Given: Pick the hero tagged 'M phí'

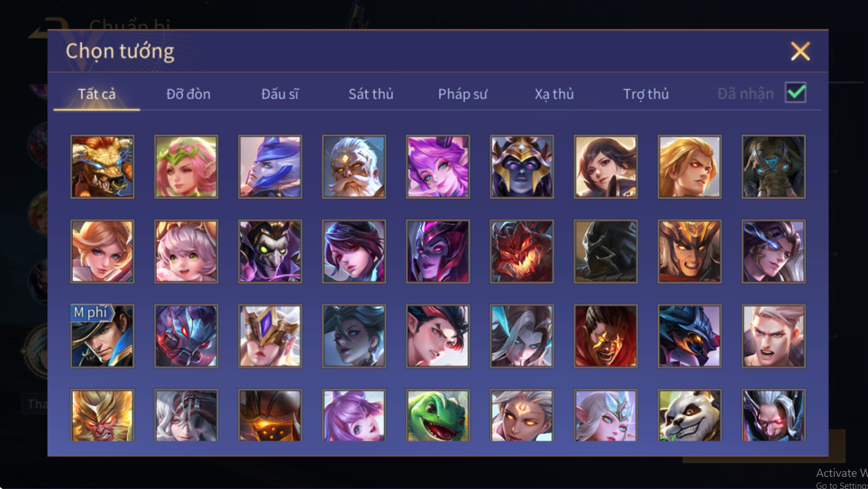Looking at the screenshot, I should click(102, 336).
